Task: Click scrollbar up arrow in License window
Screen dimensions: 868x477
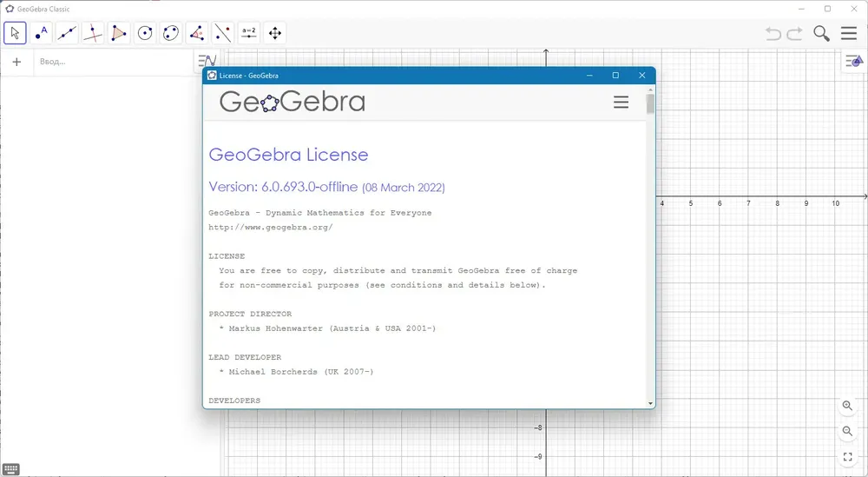Action: tap(650, 89)
